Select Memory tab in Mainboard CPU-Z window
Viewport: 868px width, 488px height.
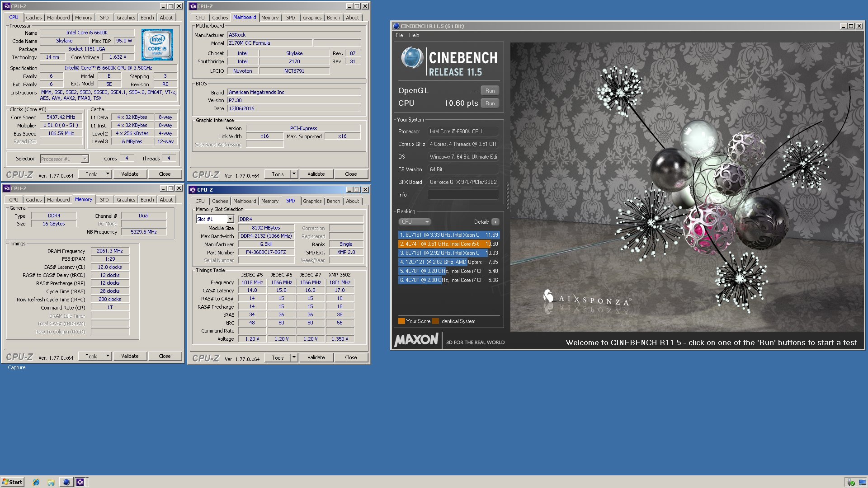269,18
